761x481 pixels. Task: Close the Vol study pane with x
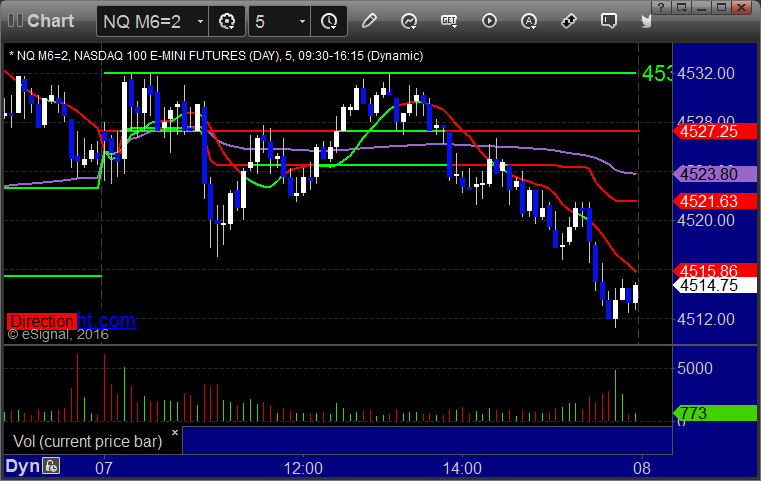(175, 432)
